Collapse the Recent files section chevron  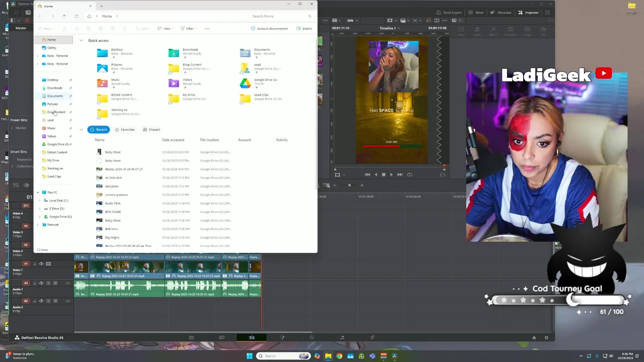(81, 130)
